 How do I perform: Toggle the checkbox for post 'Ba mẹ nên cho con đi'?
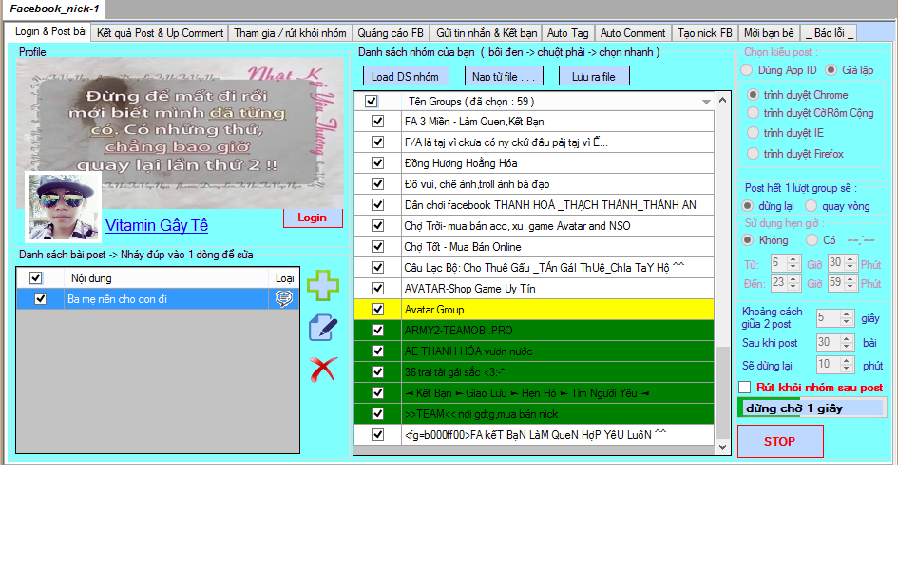point(40,299)
